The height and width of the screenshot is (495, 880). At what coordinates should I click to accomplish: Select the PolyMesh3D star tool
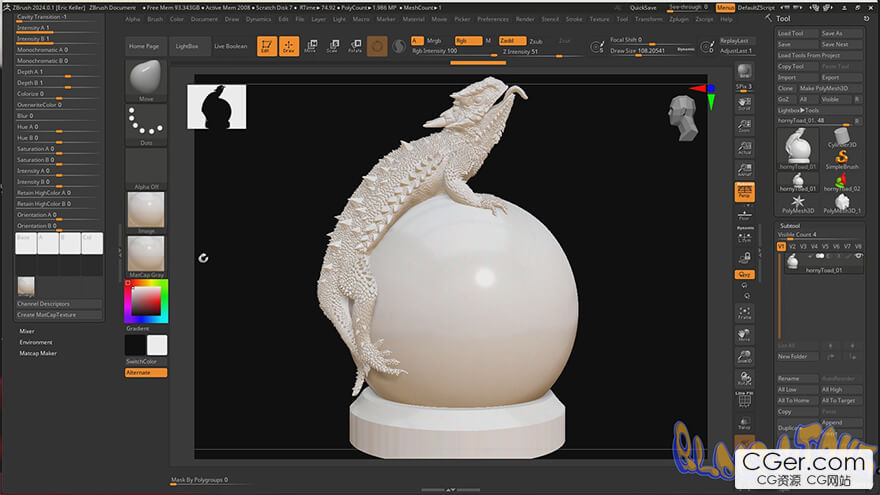pos(798,204)
